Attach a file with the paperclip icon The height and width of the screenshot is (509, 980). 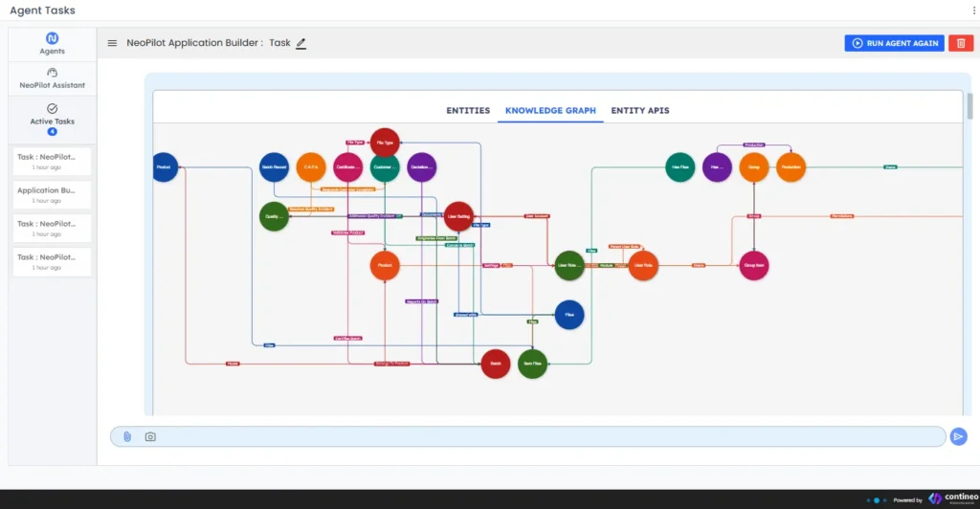(127, 436)
